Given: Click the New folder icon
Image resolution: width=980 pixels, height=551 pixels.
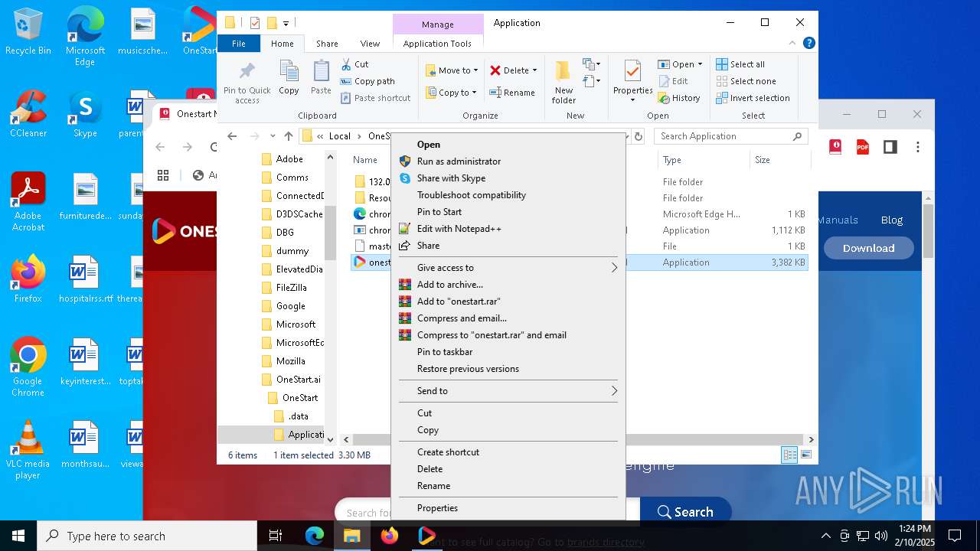Looking at the screenshot, I should click(563, 82).
